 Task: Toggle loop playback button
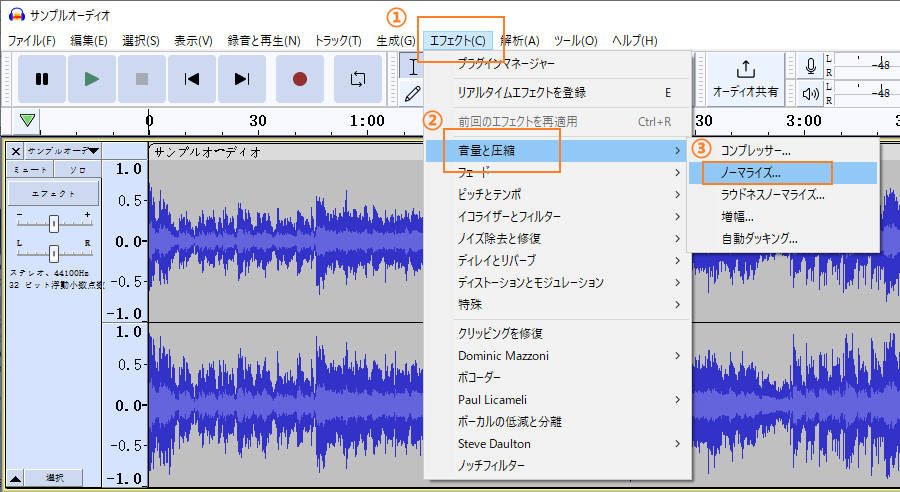click(358, 79)
